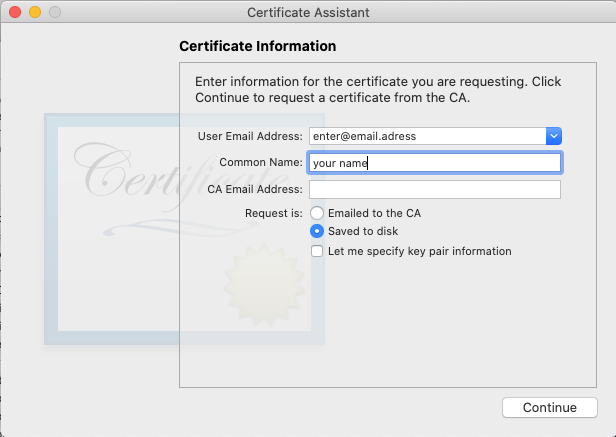Click the "CA Email Address:" label

click(254, 190)
